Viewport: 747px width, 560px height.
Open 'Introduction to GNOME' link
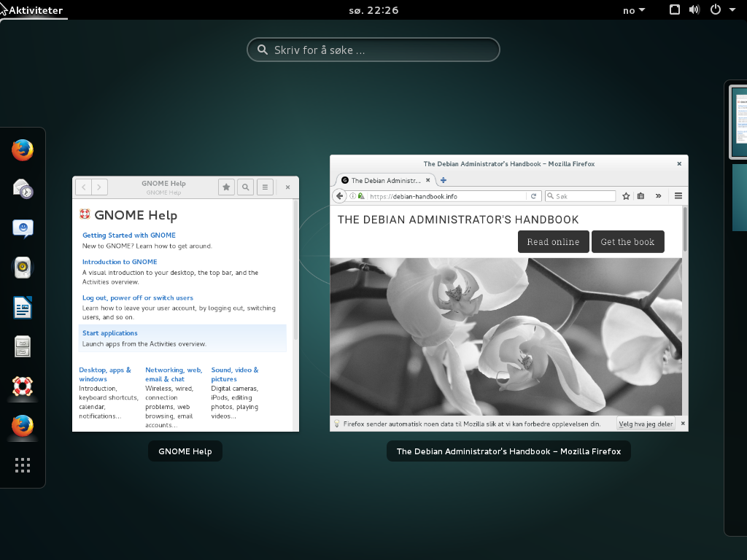(120, 262)
